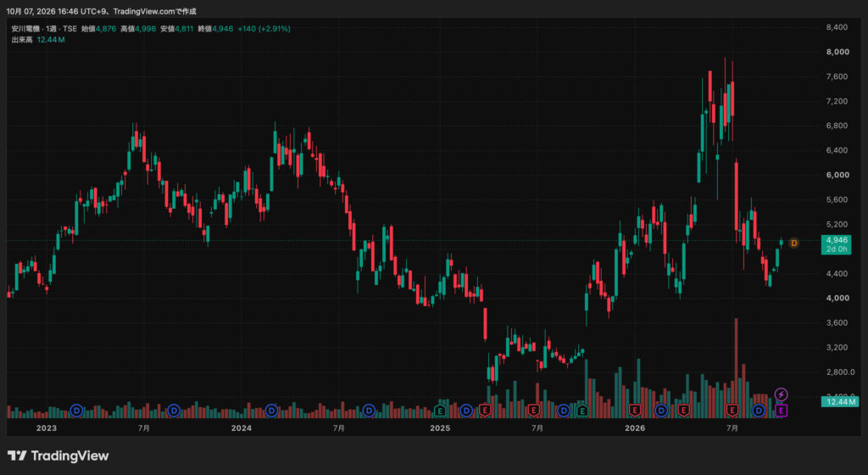Click the 2023 label on the time axis
Screen dimensions: 868x475
[47, 428]
